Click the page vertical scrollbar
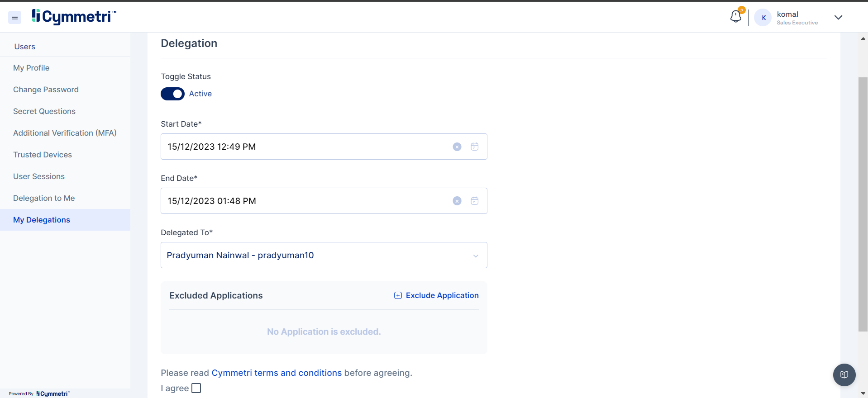This screenshot has height=398, width=868. pos(863,204)
